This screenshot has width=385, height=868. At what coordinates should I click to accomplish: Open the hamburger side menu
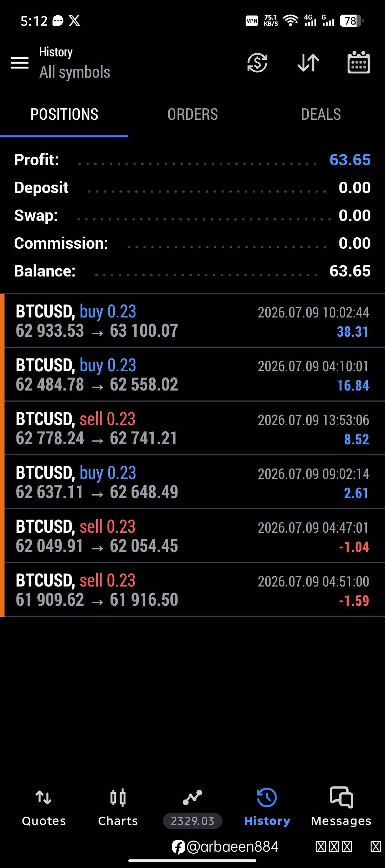point(20,63)
